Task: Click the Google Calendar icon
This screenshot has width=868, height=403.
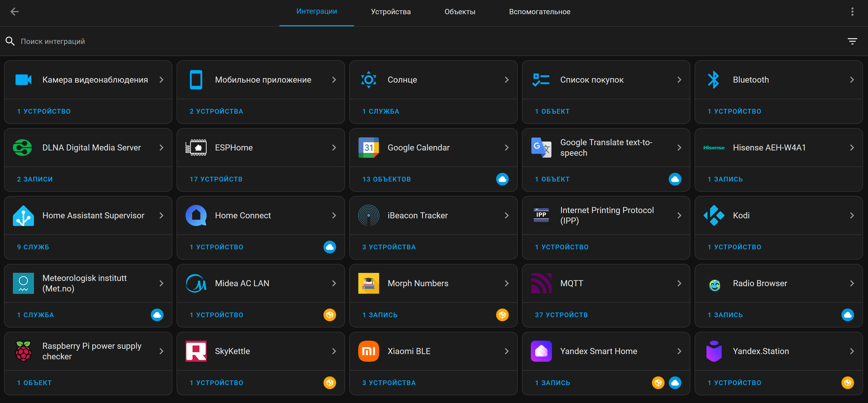Action: [x=369, y=148]
